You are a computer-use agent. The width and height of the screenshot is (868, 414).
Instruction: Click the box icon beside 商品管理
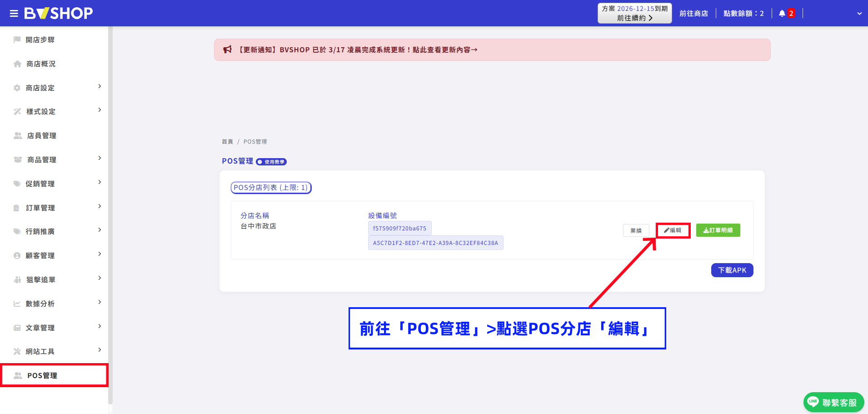point(18,160)
